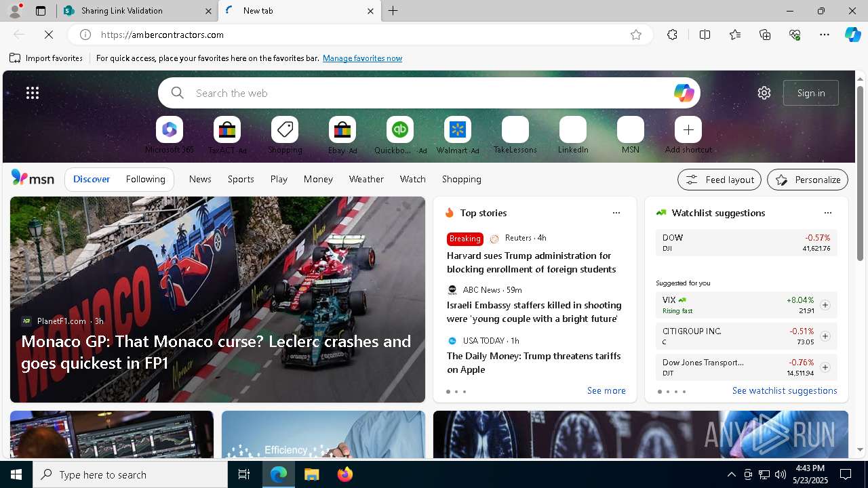The width and height of the screenshot is (868, 488).
Task: Click the Personalize button
Action: (x=808, y=180)
